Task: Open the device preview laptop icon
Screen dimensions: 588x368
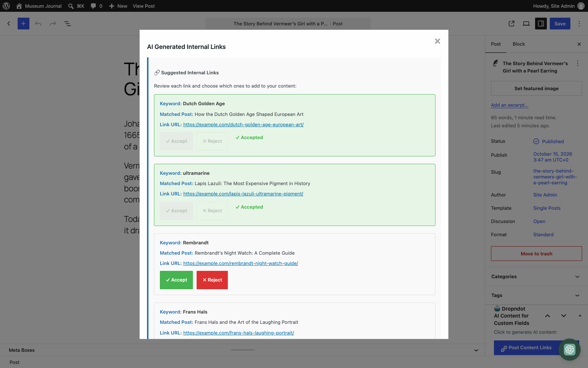Action: coord(526,24)
